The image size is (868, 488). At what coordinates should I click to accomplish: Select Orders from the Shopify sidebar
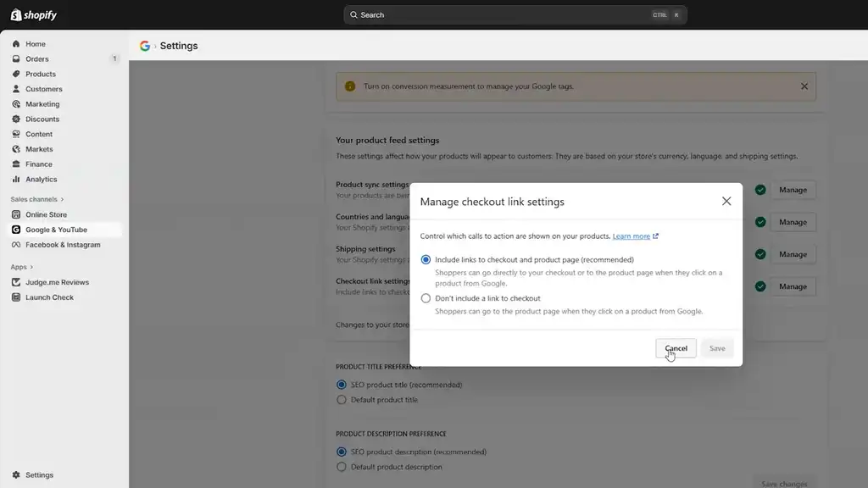pyautogui.click(x=36, y=58)
